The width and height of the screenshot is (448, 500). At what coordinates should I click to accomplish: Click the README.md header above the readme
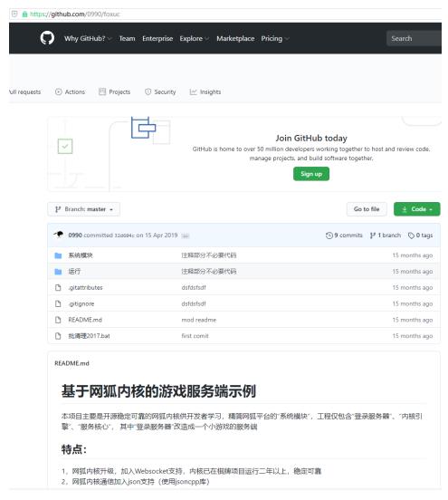[71, 363]
